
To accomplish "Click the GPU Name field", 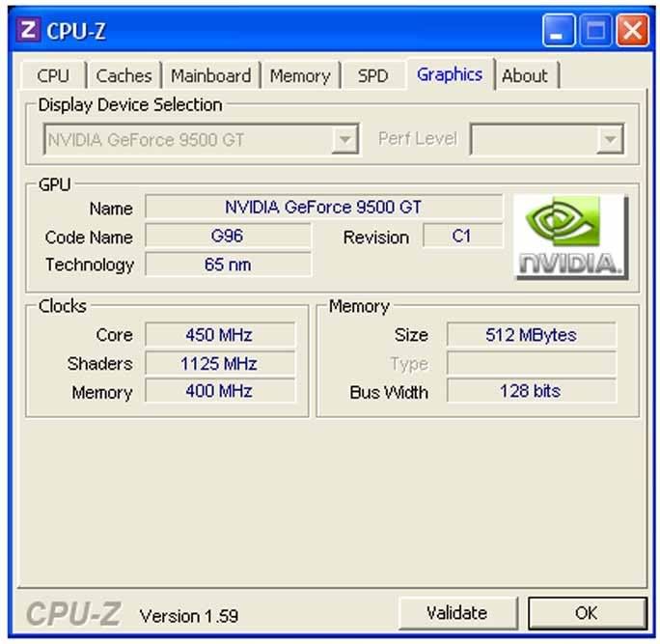I will pos(323,207).
